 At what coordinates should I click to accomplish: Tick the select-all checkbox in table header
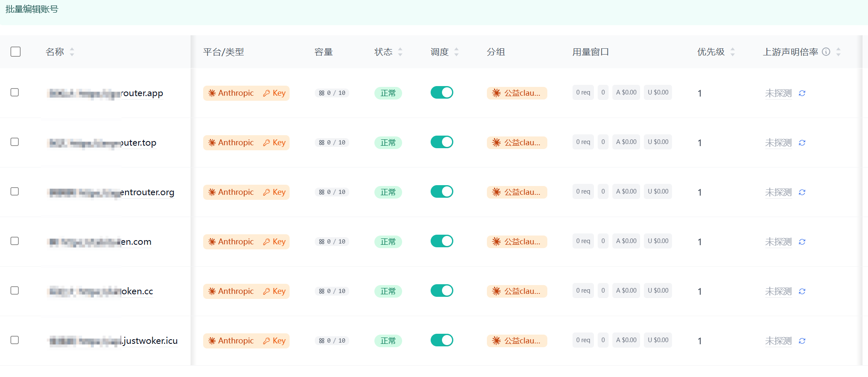click(x=16, y=52)
